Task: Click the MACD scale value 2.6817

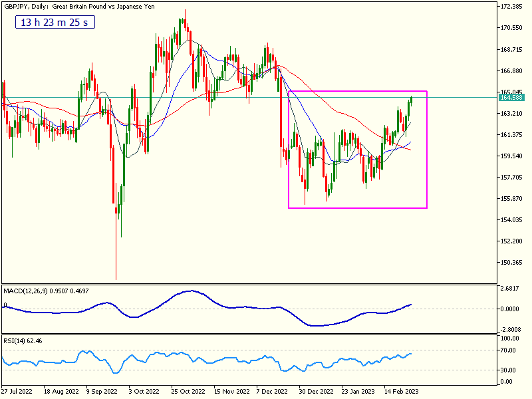Action: tap(511, 289)
